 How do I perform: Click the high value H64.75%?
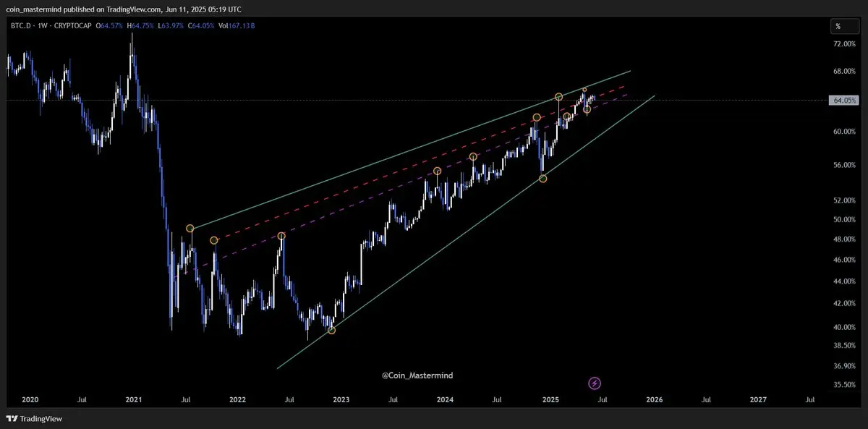tap(140, 26)
